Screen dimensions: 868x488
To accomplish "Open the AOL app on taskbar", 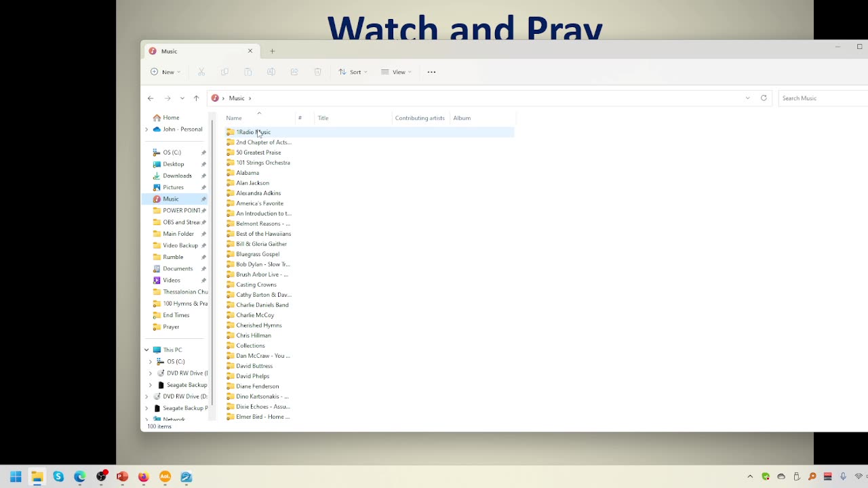I will pyautogui.click(x=165, y=477).
